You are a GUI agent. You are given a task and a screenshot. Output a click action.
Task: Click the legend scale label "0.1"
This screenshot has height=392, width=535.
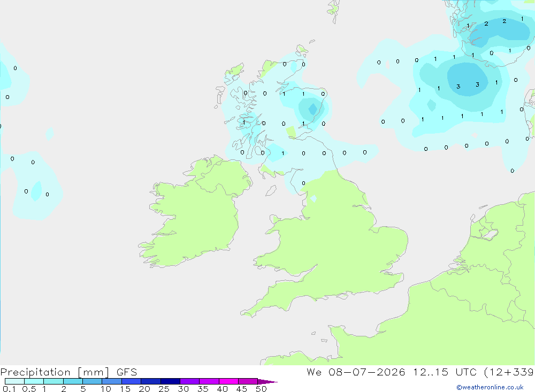click(x=9, y=389)
